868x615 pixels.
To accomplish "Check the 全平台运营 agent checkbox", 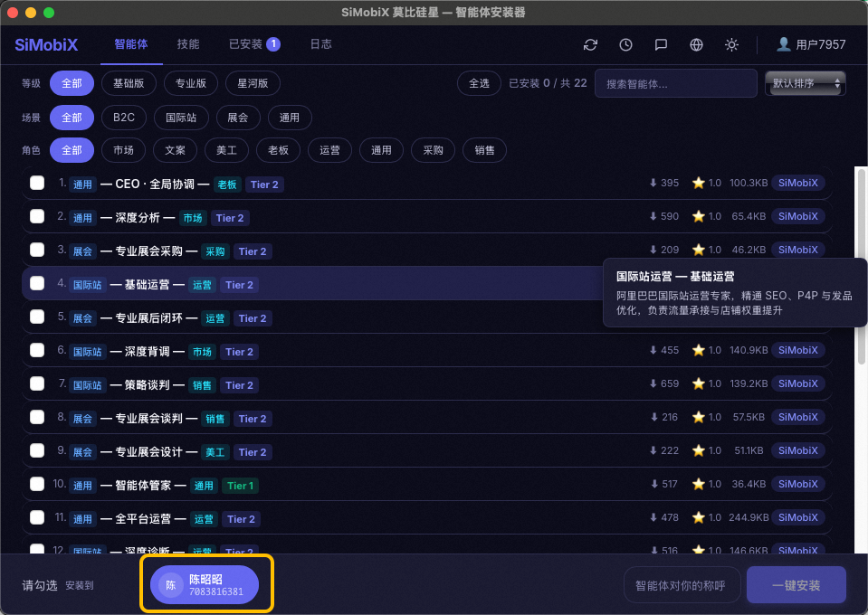I will (37, 517).
